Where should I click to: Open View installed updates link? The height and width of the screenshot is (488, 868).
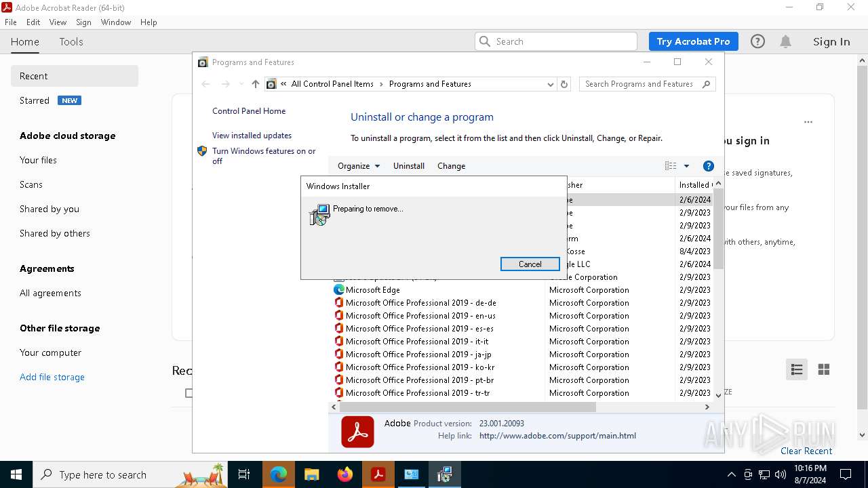click(x=252, y=136)
